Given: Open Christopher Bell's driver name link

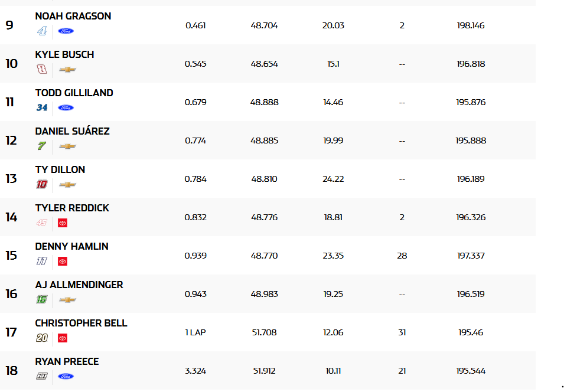Looking at the screenshot, I should [81, 324].
